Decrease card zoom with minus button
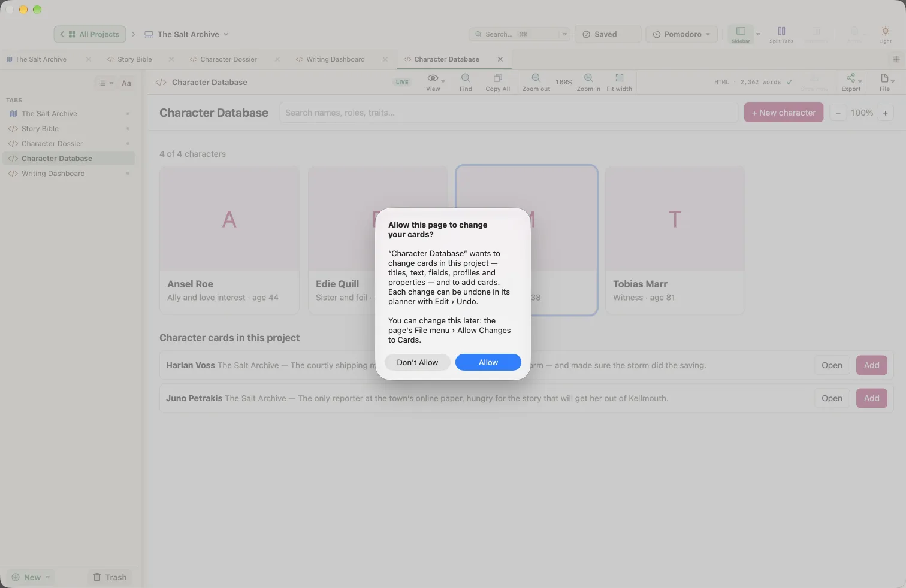The image size is (906, 588). 838,113
